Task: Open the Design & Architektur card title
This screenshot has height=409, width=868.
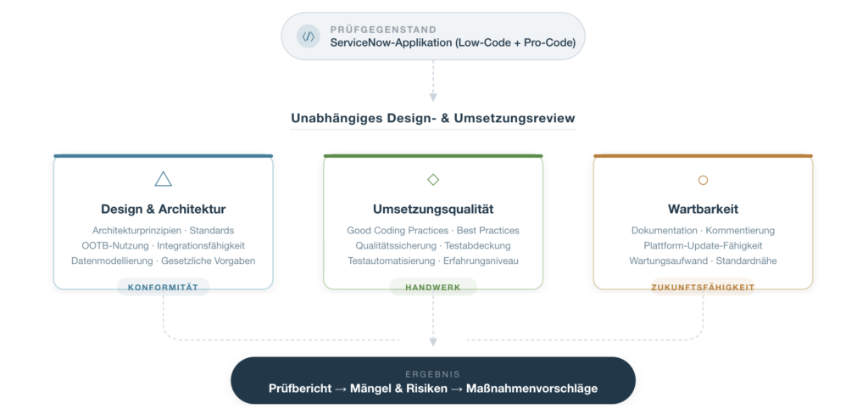Action: (x=164, y=209)
